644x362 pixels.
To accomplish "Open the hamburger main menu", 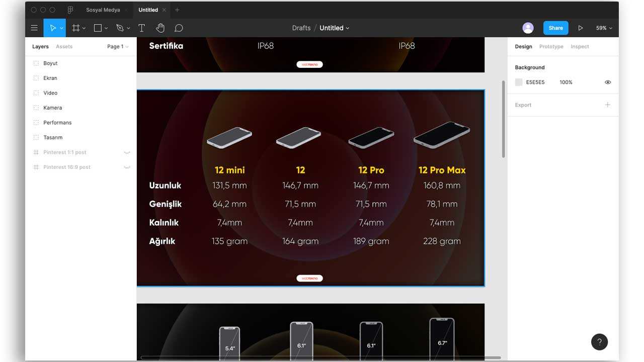I will (34, 28).
